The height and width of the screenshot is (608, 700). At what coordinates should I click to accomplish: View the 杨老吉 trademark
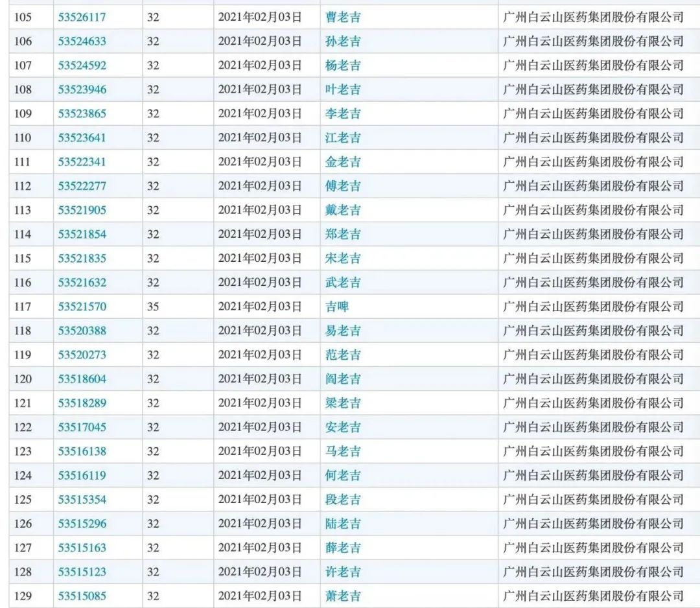pos(343,65)
